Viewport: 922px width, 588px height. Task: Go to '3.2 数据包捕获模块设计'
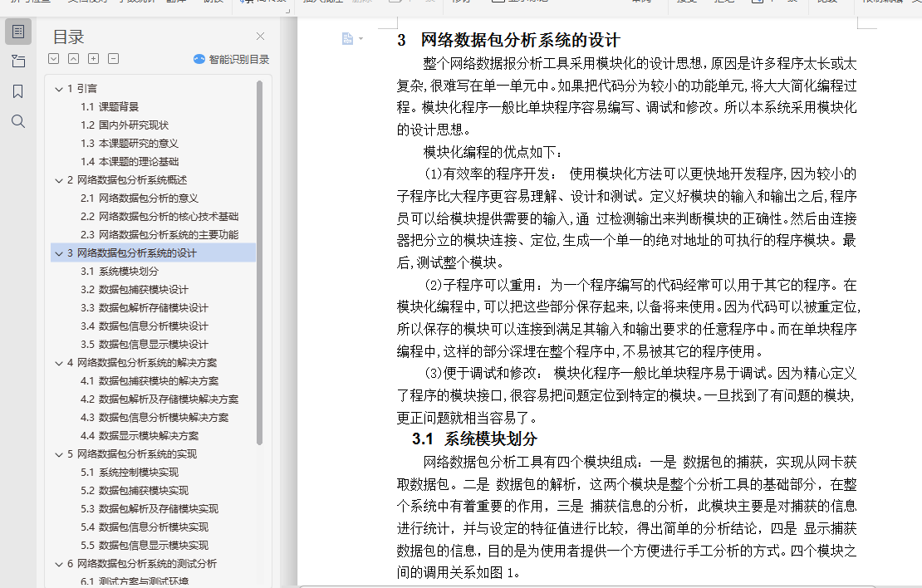[135, 289]
